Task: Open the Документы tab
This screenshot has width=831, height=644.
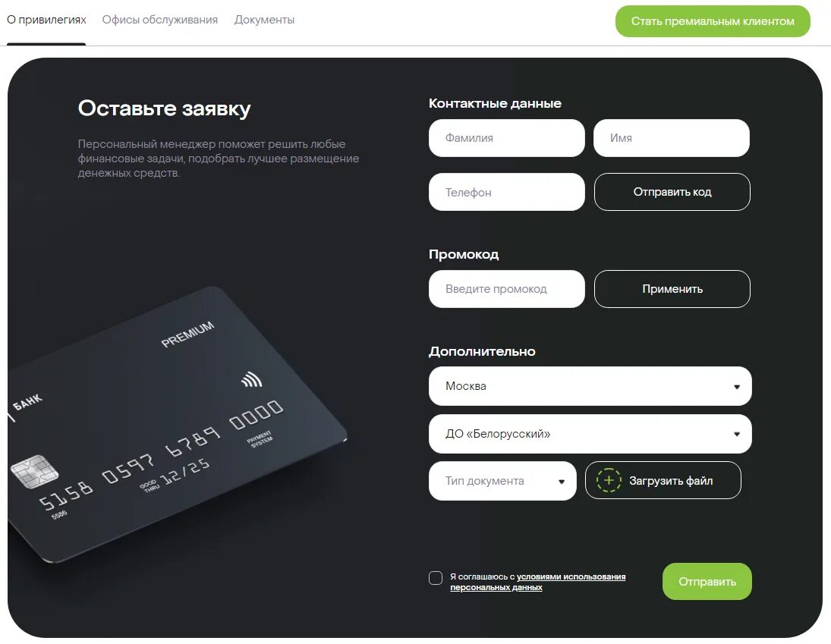Action: click(264, 20)
